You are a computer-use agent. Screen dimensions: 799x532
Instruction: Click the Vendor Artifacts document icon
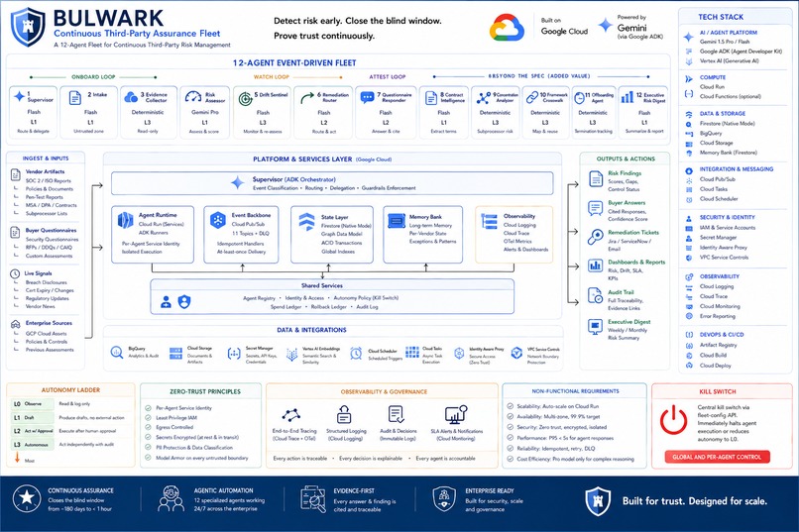(15, 174)
